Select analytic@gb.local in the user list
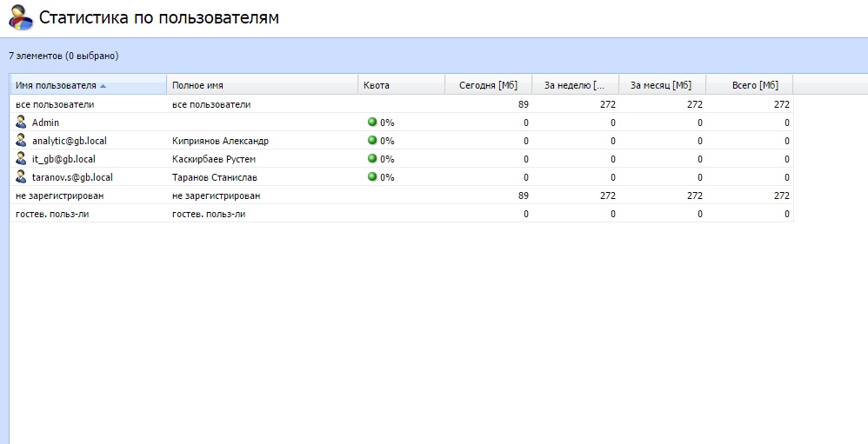Screen dimensions: 868x444 (x=70, y=141)
